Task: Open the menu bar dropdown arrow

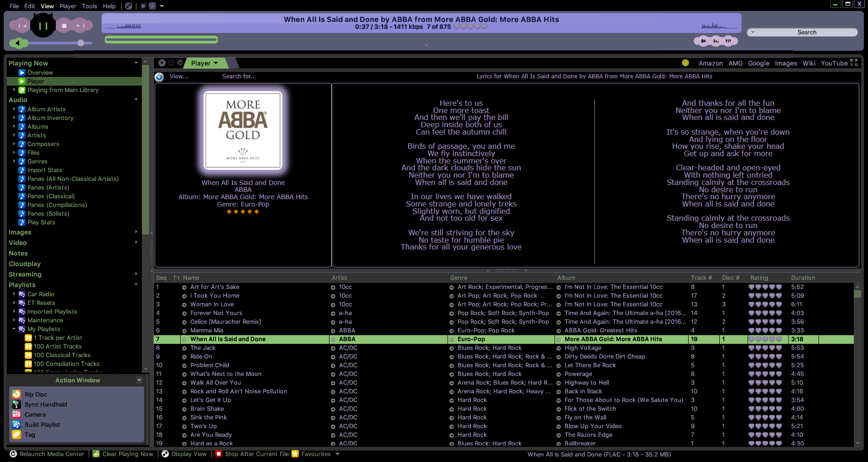Action: (x=162, y=6)
